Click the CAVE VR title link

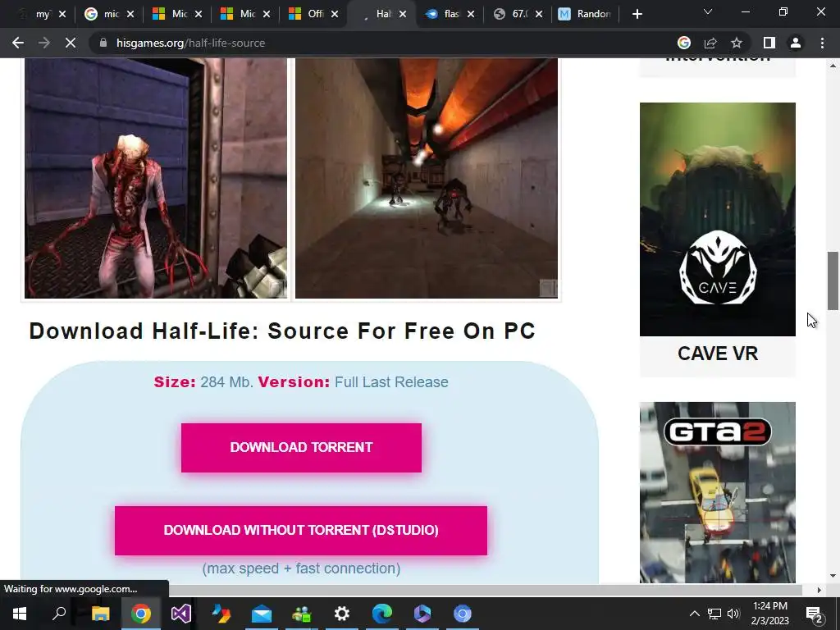(717, 354)
